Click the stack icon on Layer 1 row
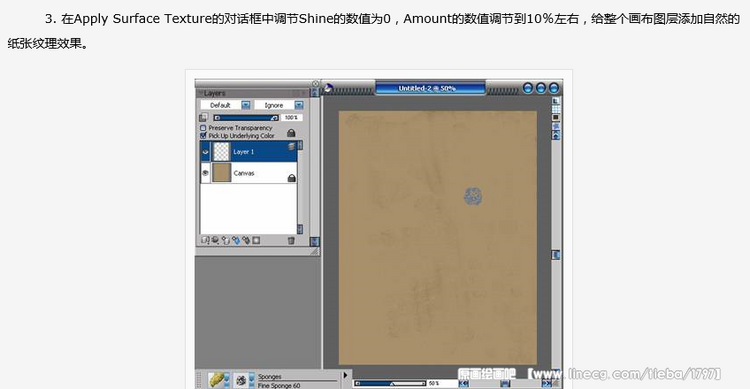This screenshot has width=750, height=389. click(291, 147)
